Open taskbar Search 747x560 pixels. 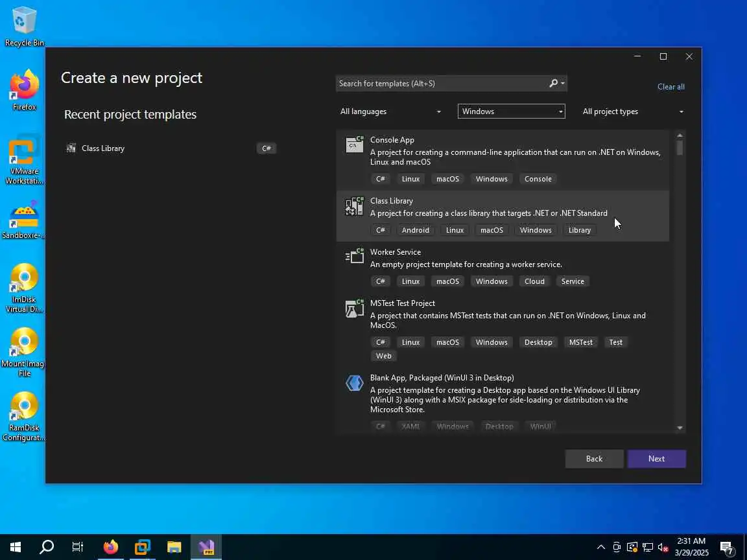point(47,547)
